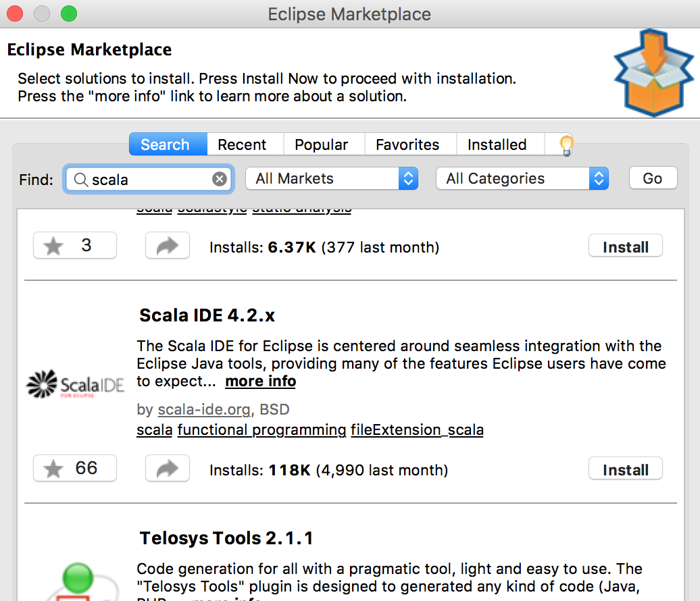Click the fileExtension_scala tag
The height and width of the screenshot is (601, 700).
click(x=417, y=429)
